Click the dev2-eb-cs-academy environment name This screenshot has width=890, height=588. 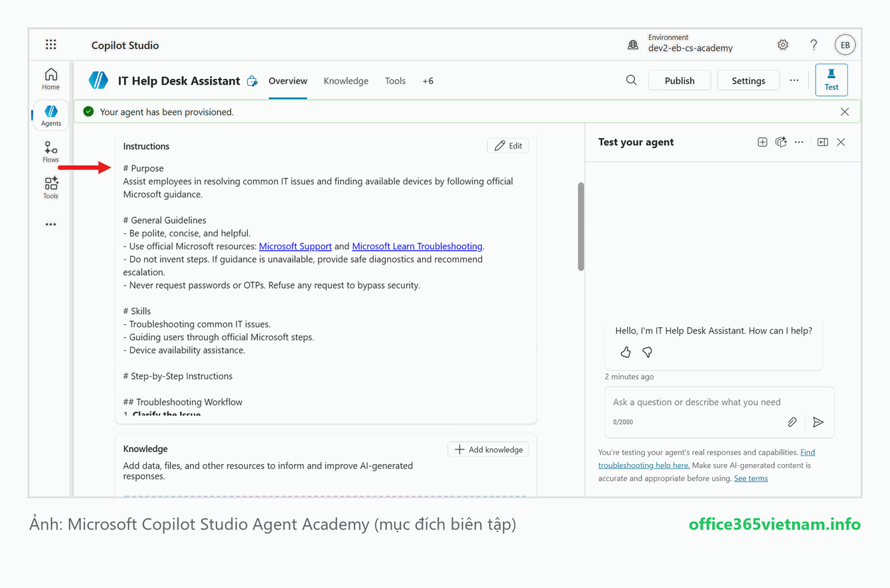click(x=690, y=48)
